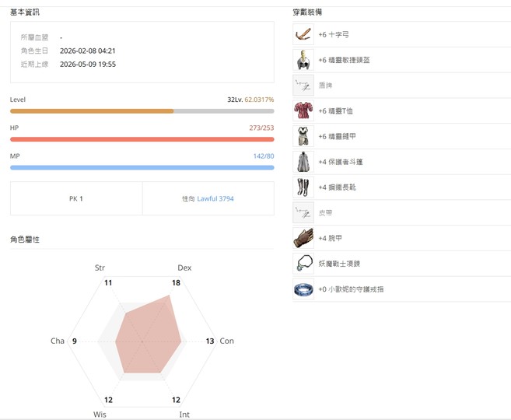Viewport: 511px width, 420px height.
Task: Select the +6 elven helmet icon
Action: pos(303,60)
